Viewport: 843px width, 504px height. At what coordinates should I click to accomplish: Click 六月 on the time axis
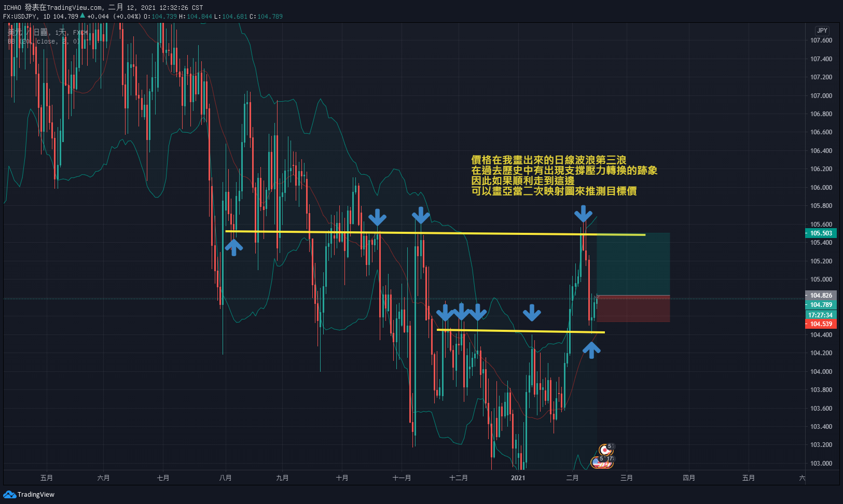point(103,478)
